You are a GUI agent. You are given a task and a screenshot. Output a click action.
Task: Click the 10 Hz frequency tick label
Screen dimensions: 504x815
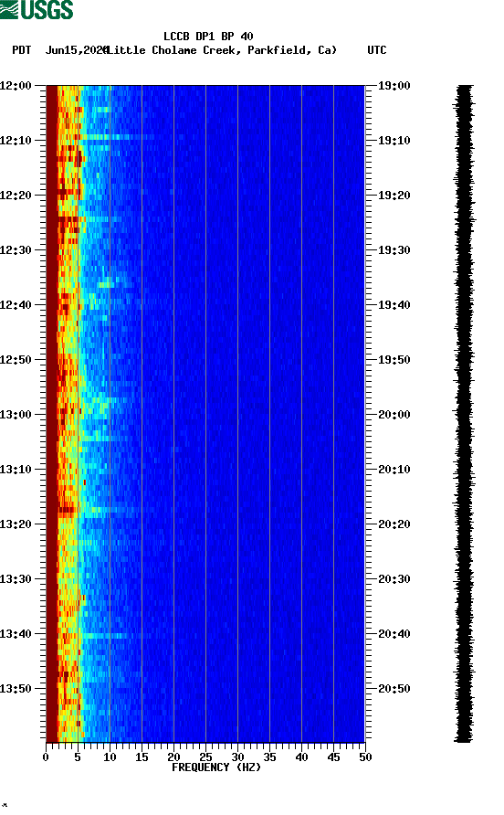tap(110, 757)
